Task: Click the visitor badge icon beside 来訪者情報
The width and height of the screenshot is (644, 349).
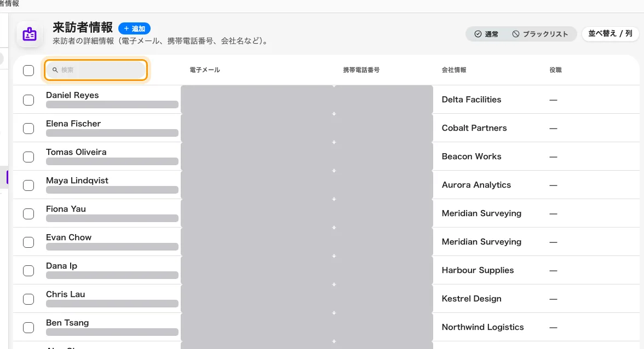Action: tap(30, 34)
